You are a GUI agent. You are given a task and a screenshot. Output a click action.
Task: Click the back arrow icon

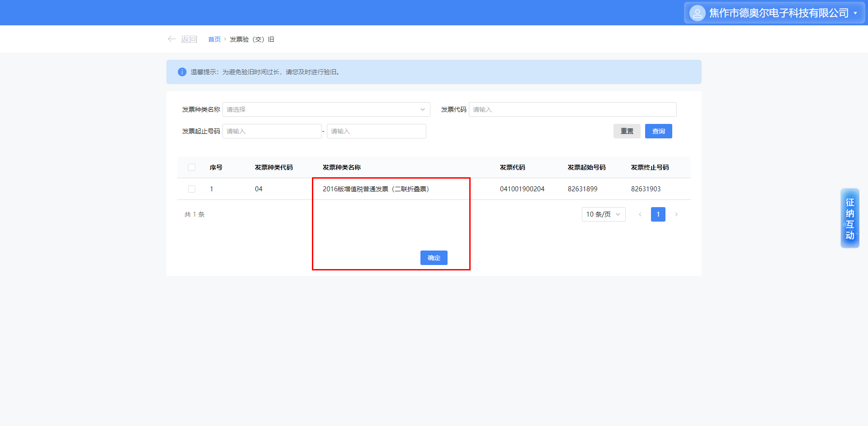[172, 39]
